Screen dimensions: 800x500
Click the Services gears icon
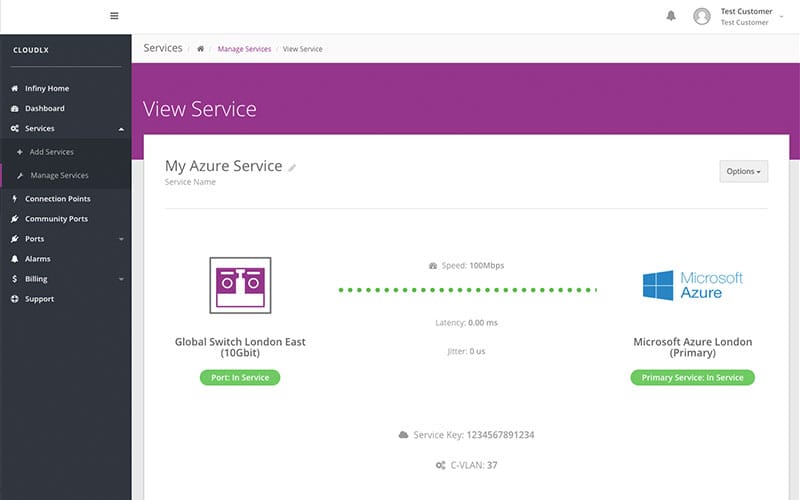point(15,129)
